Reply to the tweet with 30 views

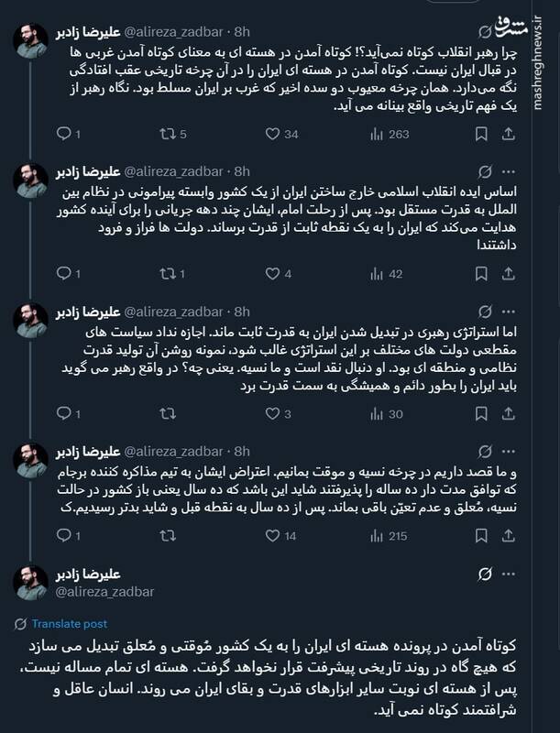click(64, 414)
